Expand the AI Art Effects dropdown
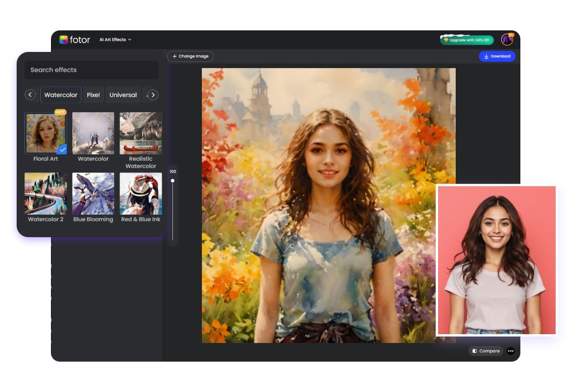This screenshot has width=588, height=392. coord(115,40)
